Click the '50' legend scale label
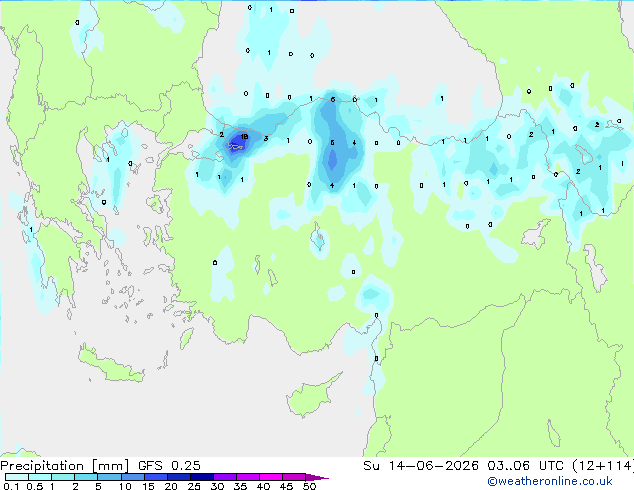The image size is (634, 490). click(x=309, y=486)
